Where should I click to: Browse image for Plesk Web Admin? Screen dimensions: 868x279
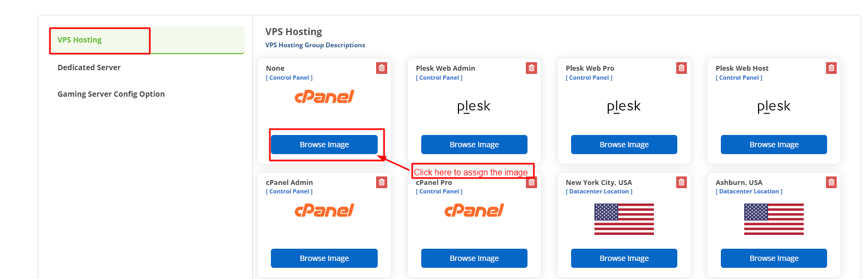474,145
